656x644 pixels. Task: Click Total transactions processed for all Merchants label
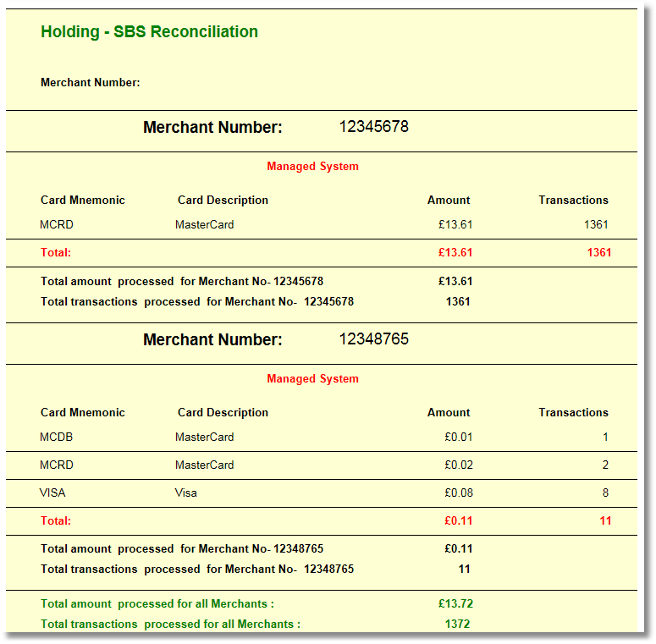tap(170, 625)
